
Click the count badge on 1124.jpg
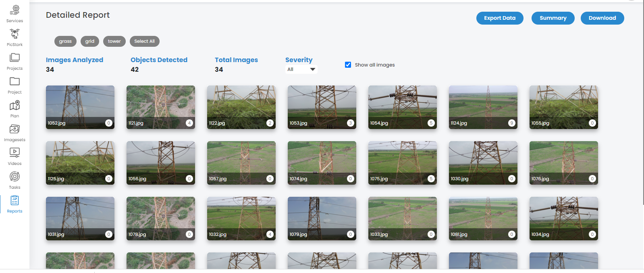click(512, 123)
